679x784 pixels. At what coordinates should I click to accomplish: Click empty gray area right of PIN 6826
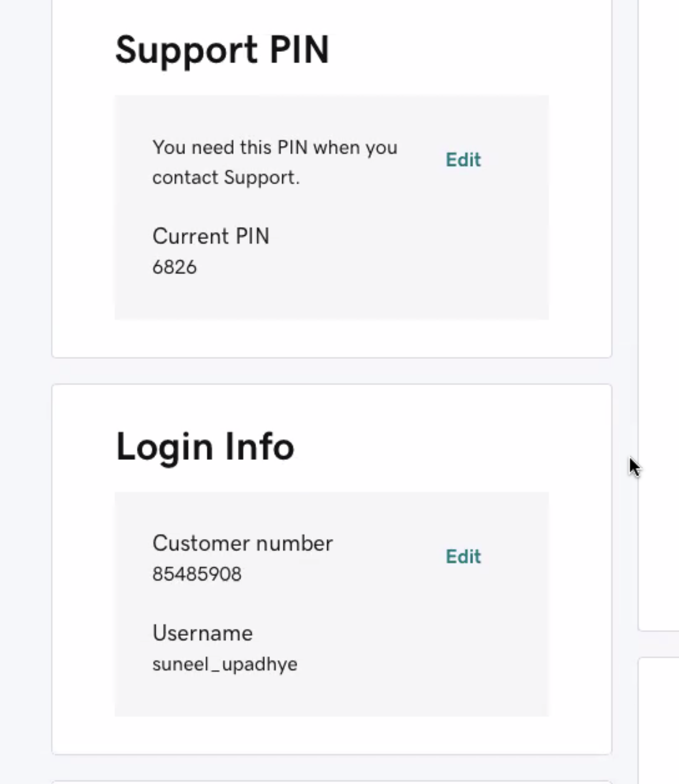[x=374, y=267]
